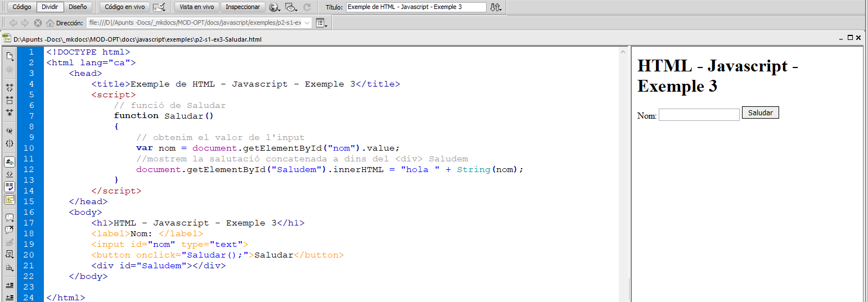Toggle syntax error alerts in info bar

[x=10, y=199]
